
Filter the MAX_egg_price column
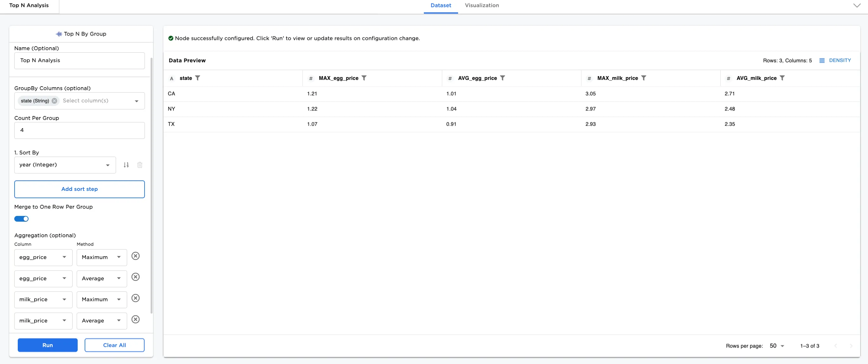coord(364,78)
